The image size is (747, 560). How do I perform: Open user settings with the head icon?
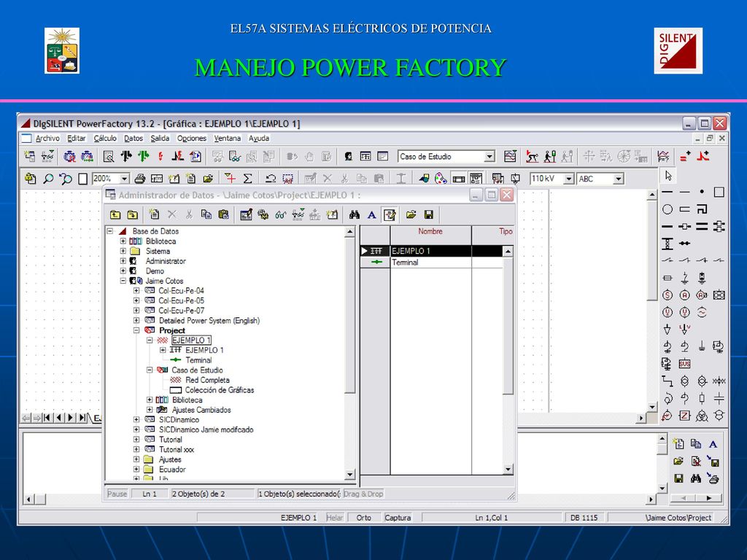[x=348, y=156]
